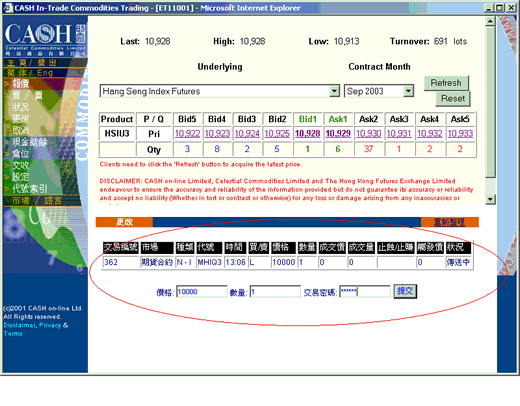Click the Disclaimer footer link
Viewport: 520px width, 406px height.
pyautogui.click(x=20, y=325)
